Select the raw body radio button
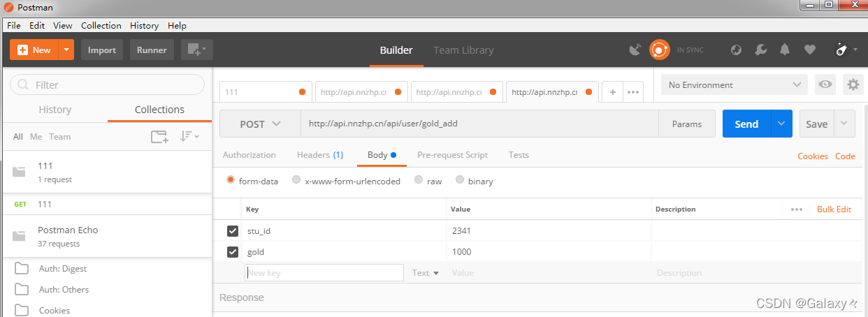 (419, 180)
